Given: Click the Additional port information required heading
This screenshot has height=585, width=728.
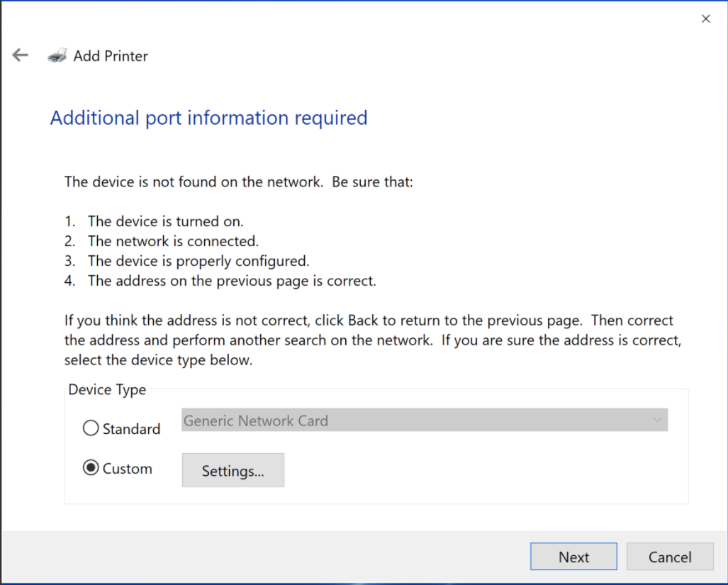Looking at the screenshot, I should pyautogui.click(x=208, y=118).
